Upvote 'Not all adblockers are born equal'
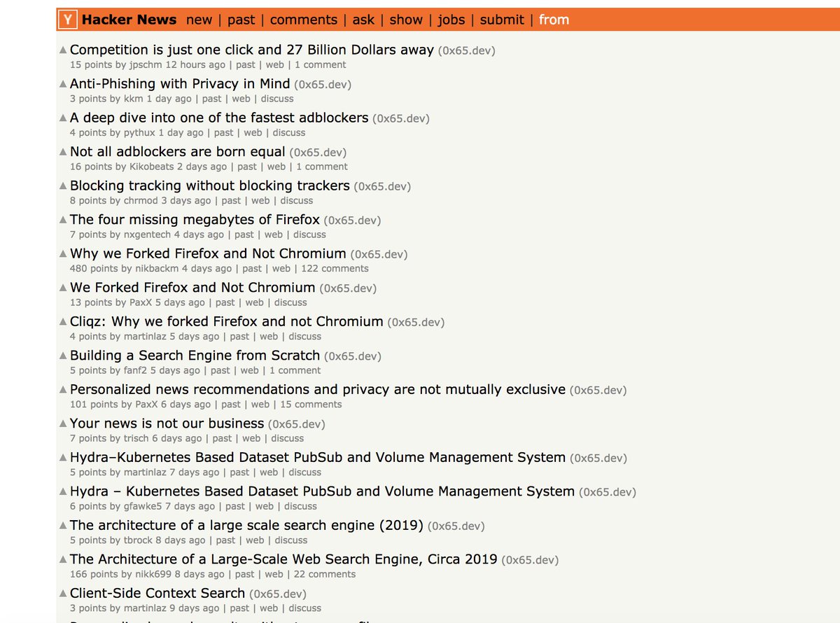 click(x=63, y=152)
